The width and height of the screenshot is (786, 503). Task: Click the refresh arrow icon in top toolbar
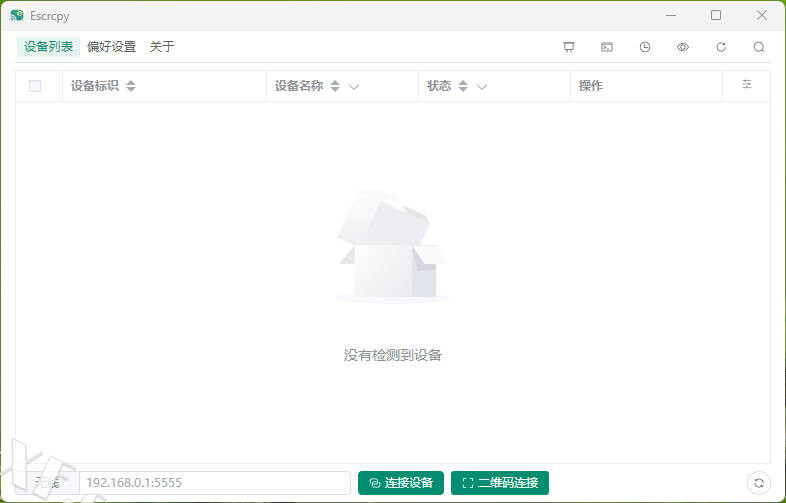[x=721, y=47]
